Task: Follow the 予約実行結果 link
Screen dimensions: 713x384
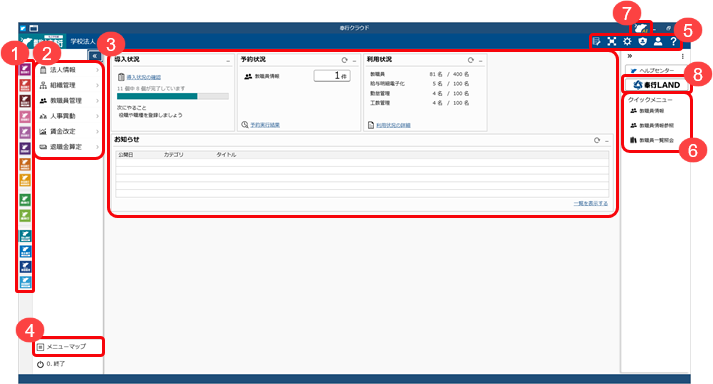Action: click(x=265, y=125)
